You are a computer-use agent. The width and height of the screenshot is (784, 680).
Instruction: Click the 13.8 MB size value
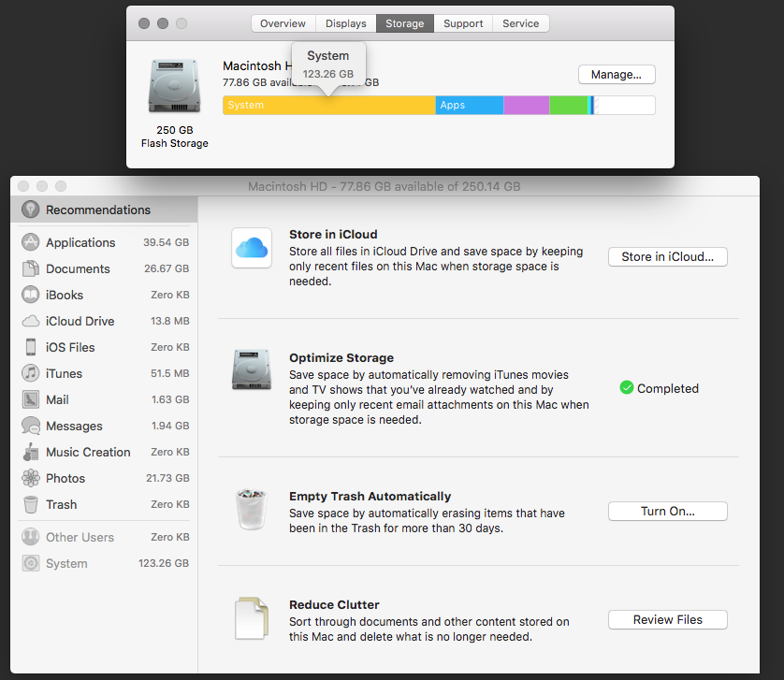170,321
